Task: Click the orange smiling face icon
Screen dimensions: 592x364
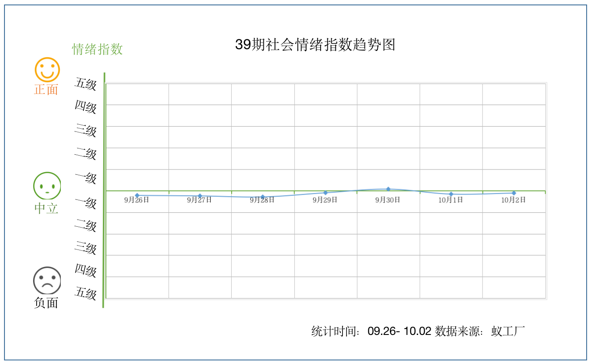Action: (47, 69)
